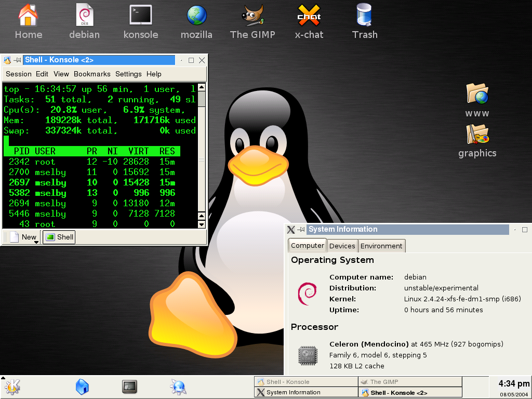Click the Konsole scrollbar up arrow at top
Image resolution: width=532 pixels, height=399 pixels.
click(x=202, y=87)
